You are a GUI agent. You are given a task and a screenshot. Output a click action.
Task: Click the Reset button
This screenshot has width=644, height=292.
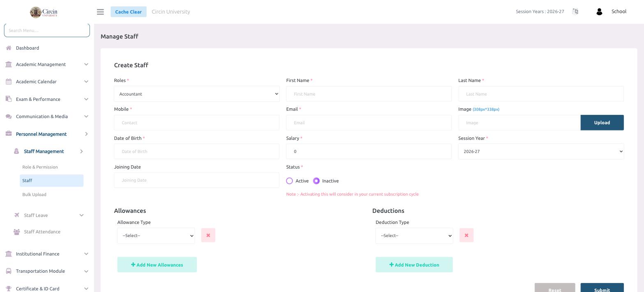point(555,288)
